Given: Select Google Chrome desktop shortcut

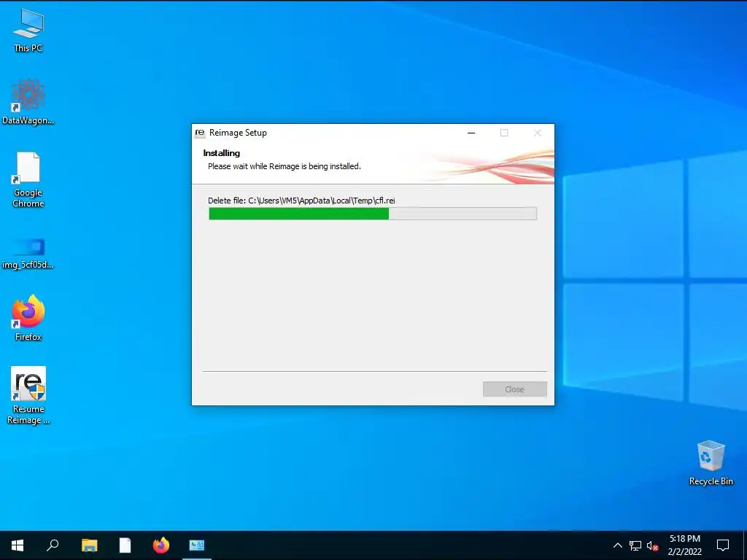Looking at the screenshot, I should 28,179.
